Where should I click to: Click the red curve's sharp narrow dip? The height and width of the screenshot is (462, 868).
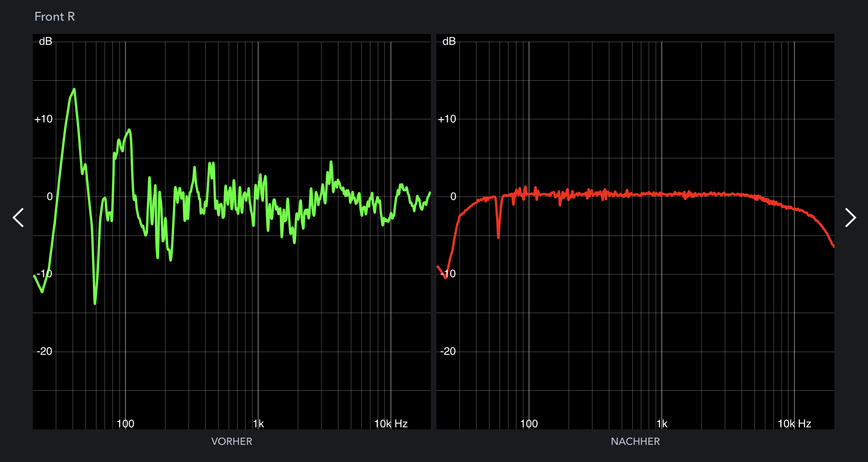pos(498,235)
